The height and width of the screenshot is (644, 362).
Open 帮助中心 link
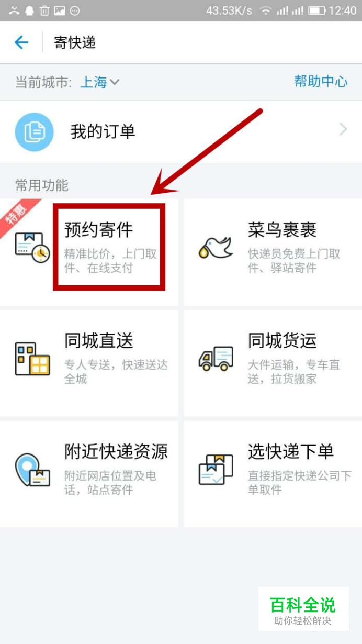click(321, 81)
